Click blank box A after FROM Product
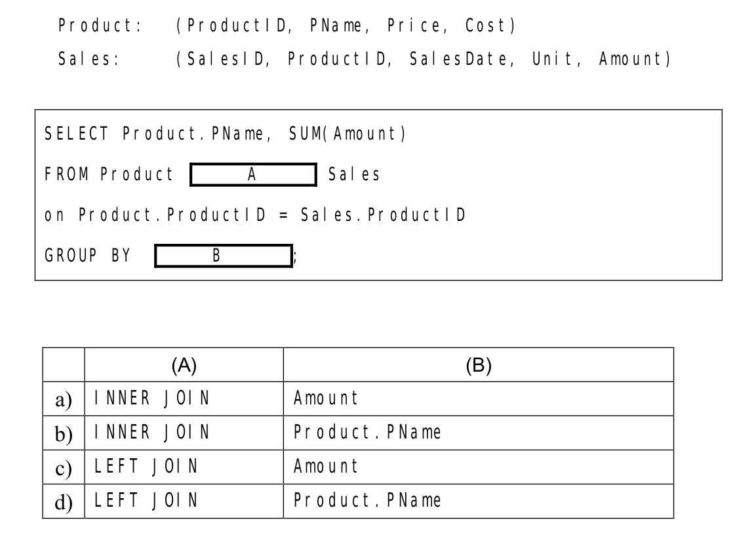 tap(254, 174)
